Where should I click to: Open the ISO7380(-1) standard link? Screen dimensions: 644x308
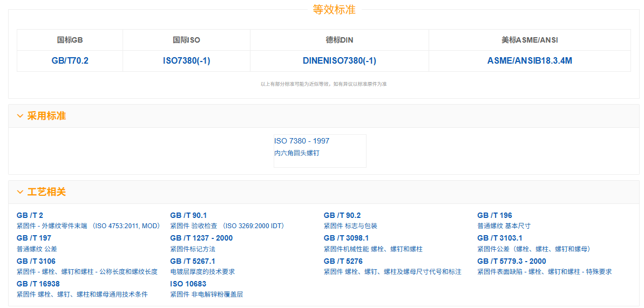tap(186, 61)
